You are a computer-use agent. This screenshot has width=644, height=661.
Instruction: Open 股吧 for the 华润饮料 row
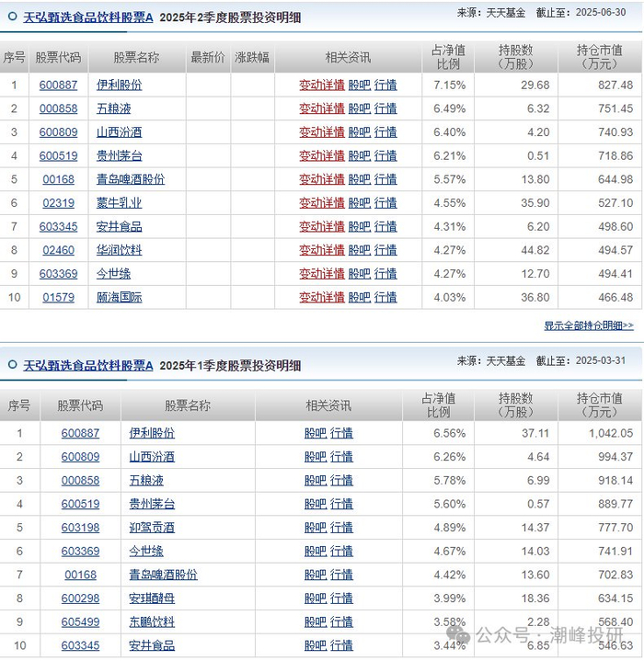tap(360, 250)
